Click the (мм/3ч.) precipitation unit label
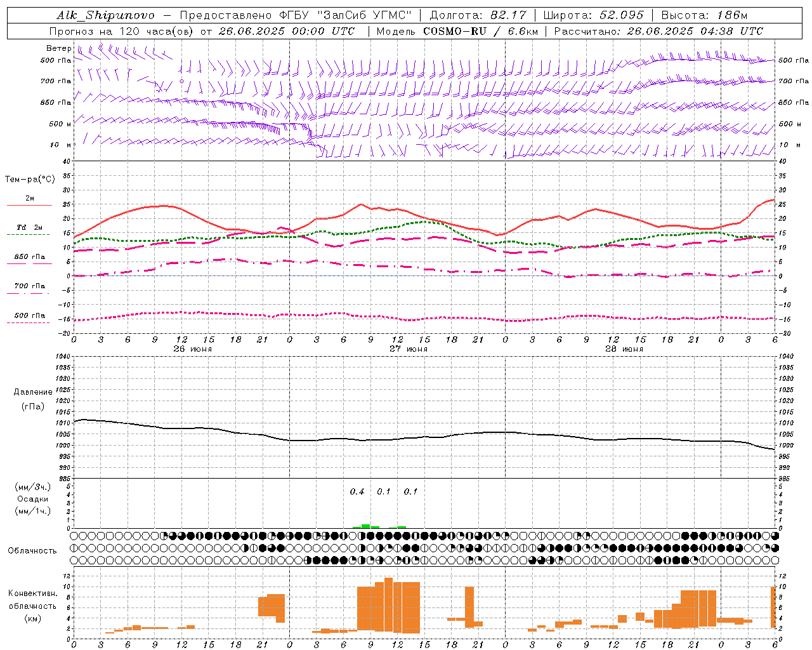This screenshot has width=812, height=650. [32, 487]
